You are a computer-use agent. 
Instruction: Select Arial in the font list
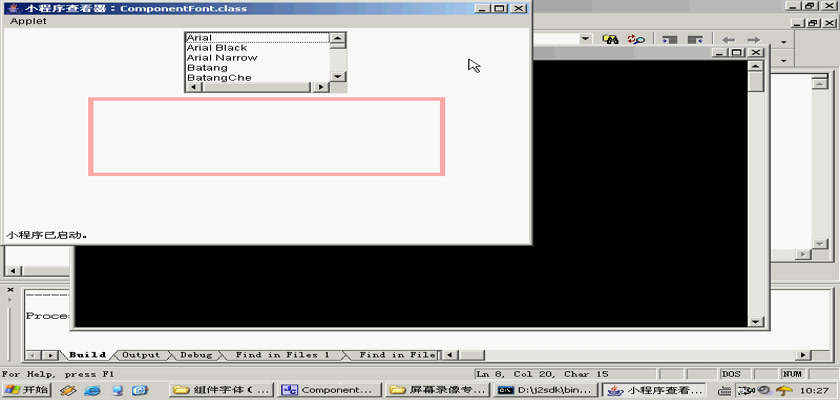pos(257,38)
